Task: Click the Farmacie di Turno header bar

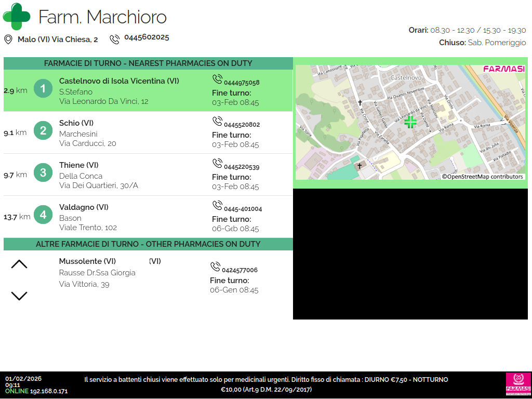Action: pos(148,63)
